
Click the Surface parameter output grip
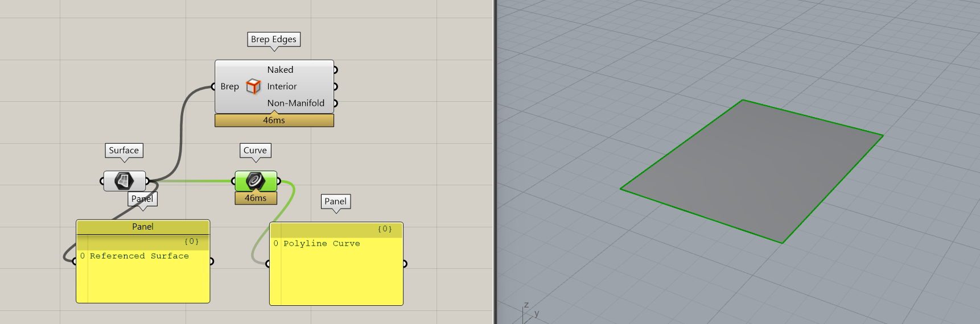click(147, 181)
